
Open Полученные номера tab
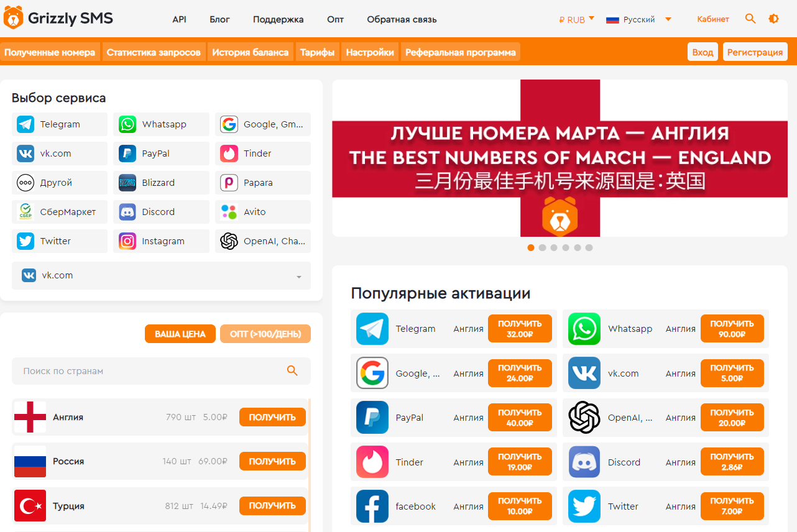[50, 52]
